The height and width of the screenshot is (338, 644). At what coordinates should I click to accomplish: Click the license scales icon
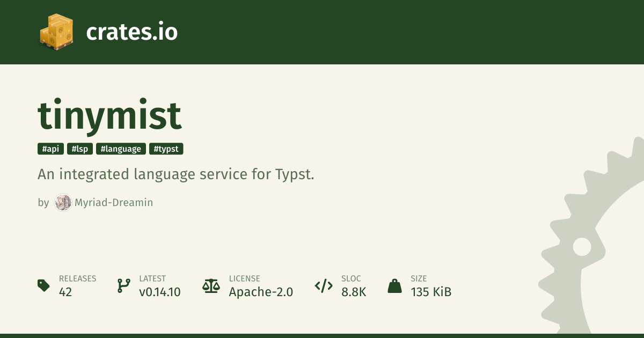(x=211, y=285)
